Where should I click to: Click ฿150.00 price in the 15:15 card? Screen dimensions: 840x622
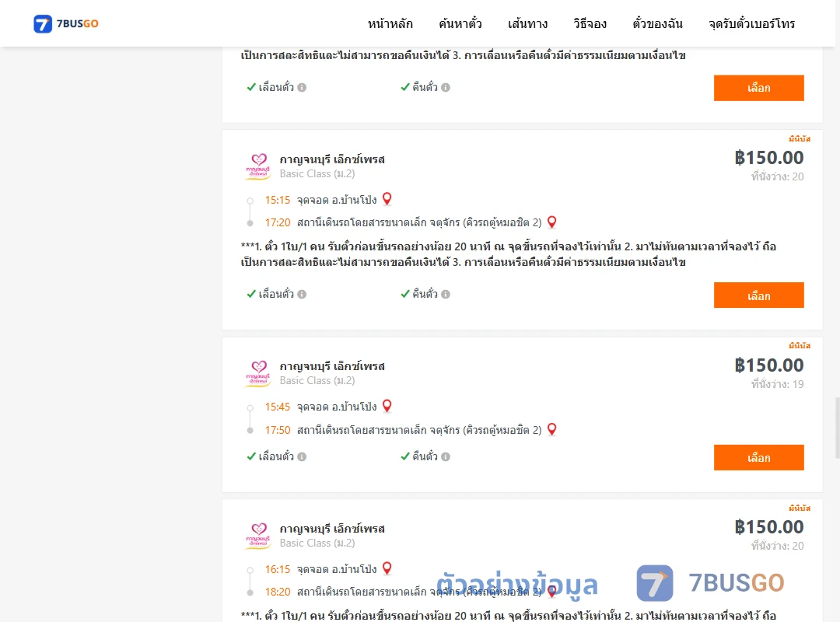coord(769,158)
